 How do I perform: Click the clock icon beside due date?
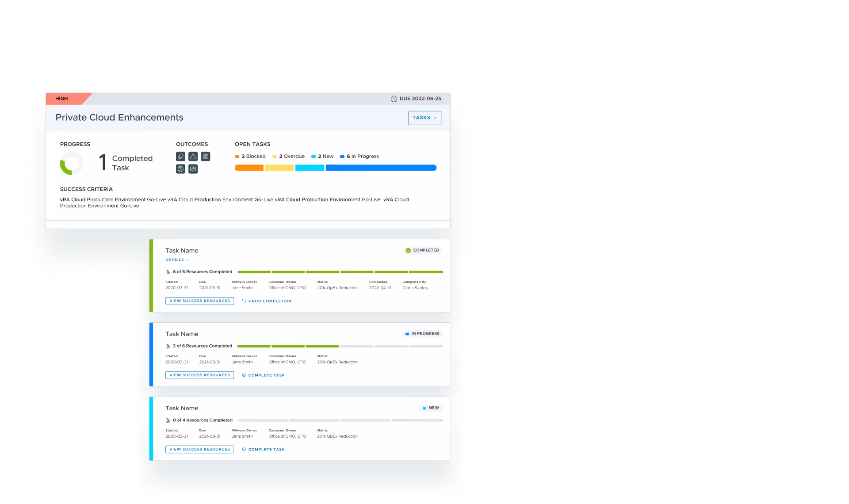394,99
